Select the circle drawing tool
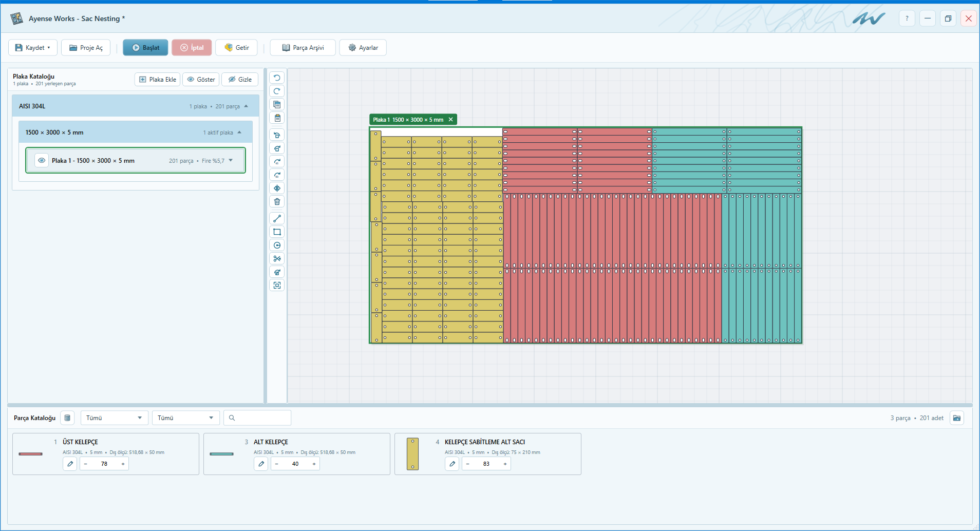Viewport: 980px width, 531px height. click(x=277, y=245)
